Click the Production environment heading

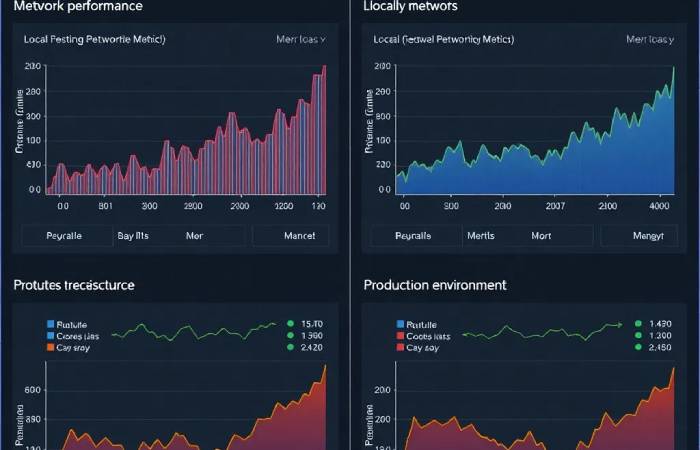pos(435,285)
